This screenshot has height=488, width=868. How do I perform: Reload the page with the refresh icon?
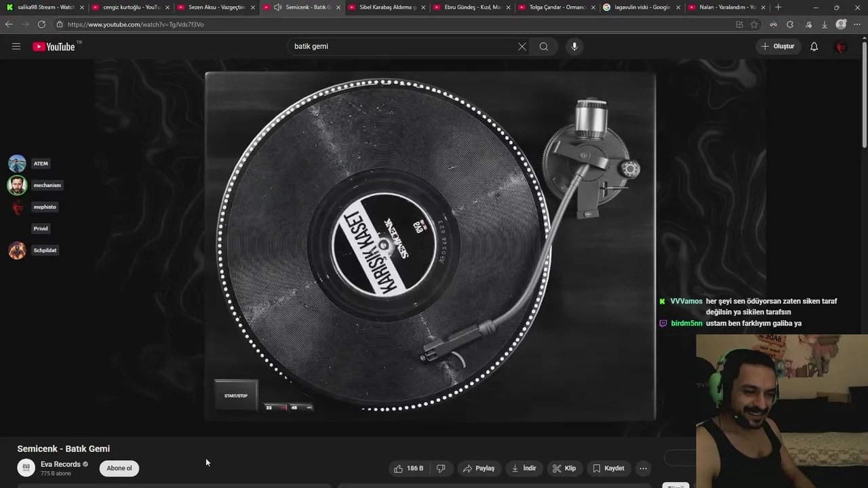41,24
